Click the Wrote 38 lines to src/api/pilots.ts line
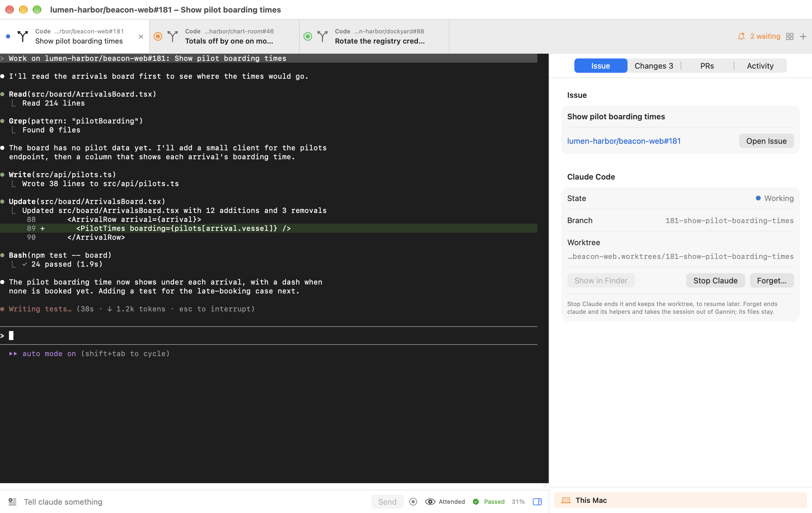Image resolution: width=812 pixels, height=513 pixels. 101,183
